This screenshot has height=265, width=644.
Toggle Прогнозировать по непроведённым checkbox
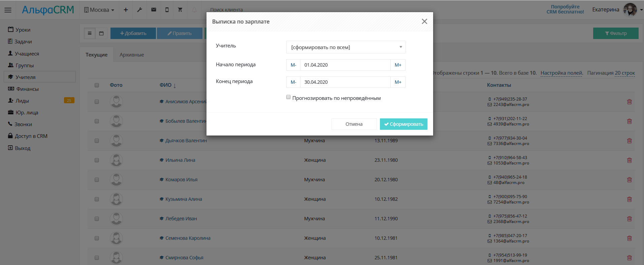[288, 97]
